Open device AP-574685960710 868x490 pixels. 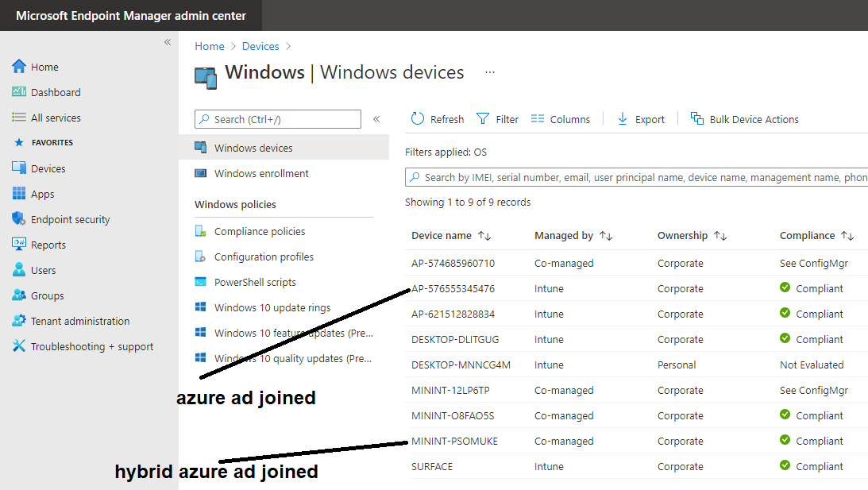[x=453, y=263]
